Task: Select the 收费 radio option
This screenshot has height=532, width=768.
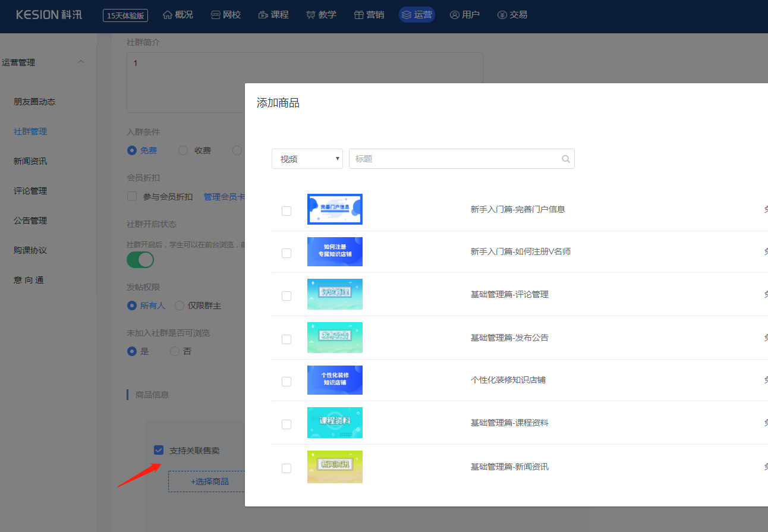Action: (183, 150)
